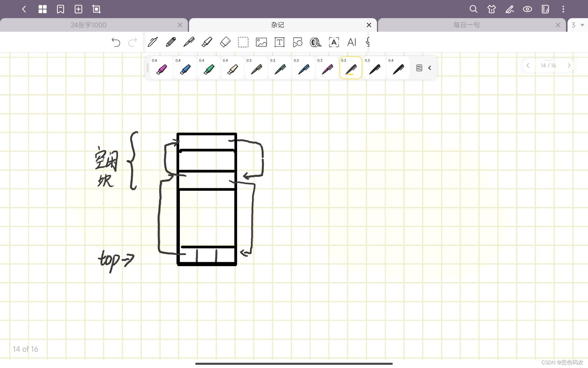This screenshot has height=368, width=588.
Task: Click the undo arrow
Action: coord(116,42)
